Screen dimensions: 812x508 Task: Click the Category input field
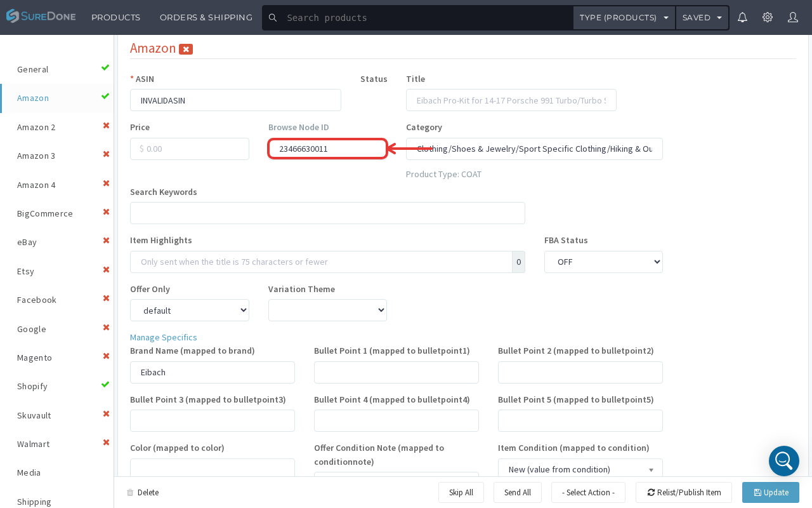tap(534, 149)
